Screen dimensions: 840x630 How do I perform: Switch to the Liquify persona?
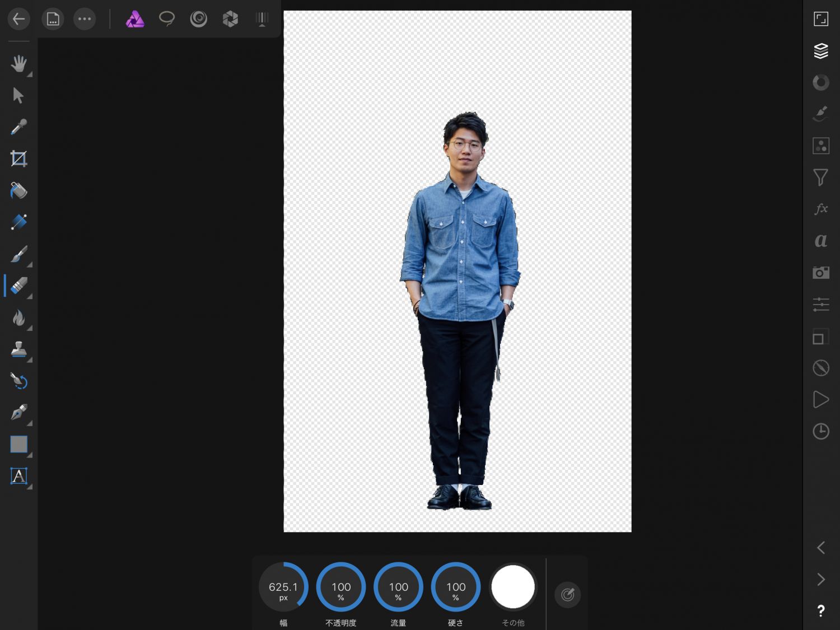point(198,19)
